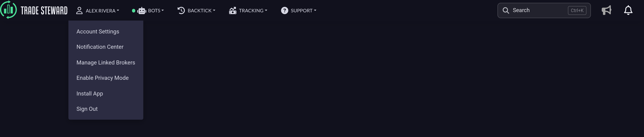The height and width of the screenshot is (137, 644).
Task: Click the robot icon beside Bots
Action: (142, 11)
